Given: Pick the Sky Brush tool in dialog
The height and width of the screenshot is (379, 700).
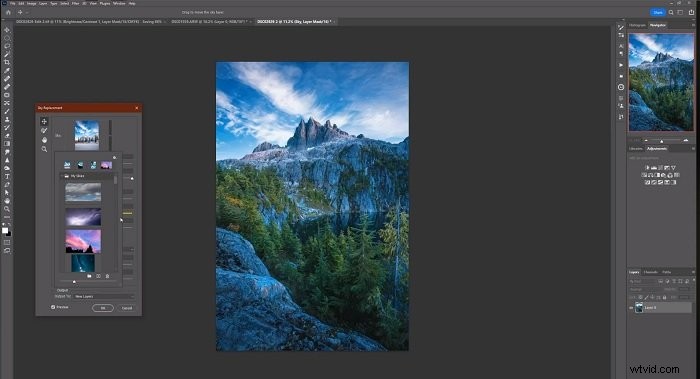Looking at the screenshot, I should (x=44, y=130).
